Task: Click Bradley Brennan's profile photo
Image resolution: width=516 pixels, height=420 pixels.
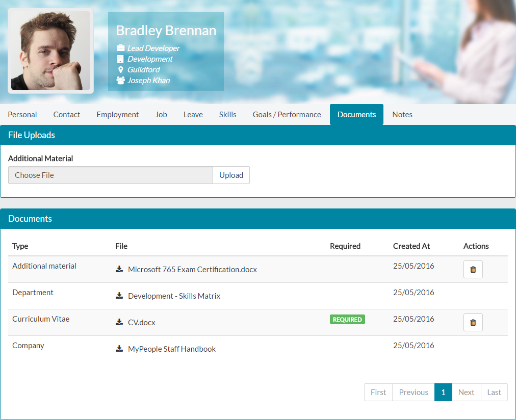Action: (50, 50)
